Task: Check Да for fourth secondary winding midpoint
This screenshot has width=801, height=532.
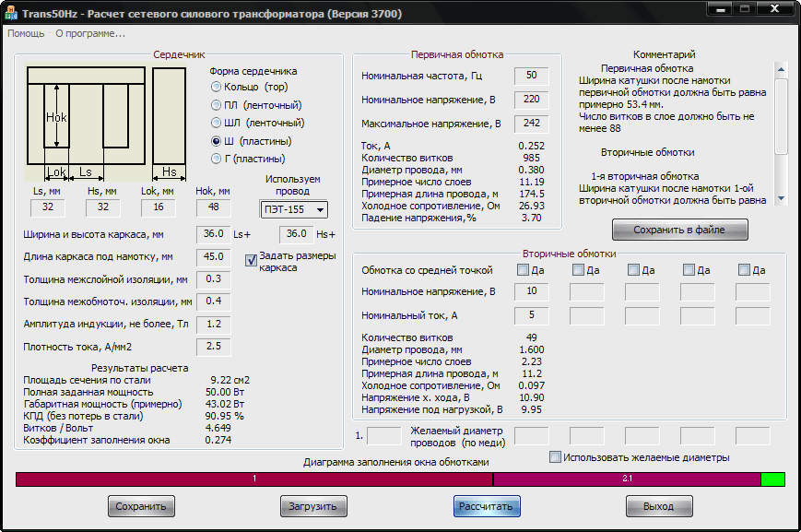Action: click(689, 270)
